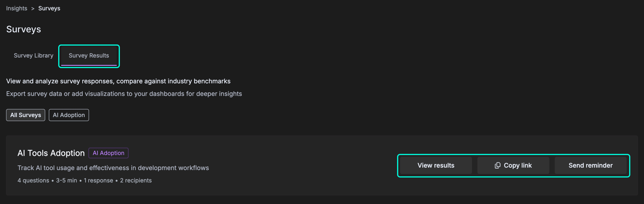644x204 pixels.
Task: Click the 1 response stat on the card
Action: point(98,180)
